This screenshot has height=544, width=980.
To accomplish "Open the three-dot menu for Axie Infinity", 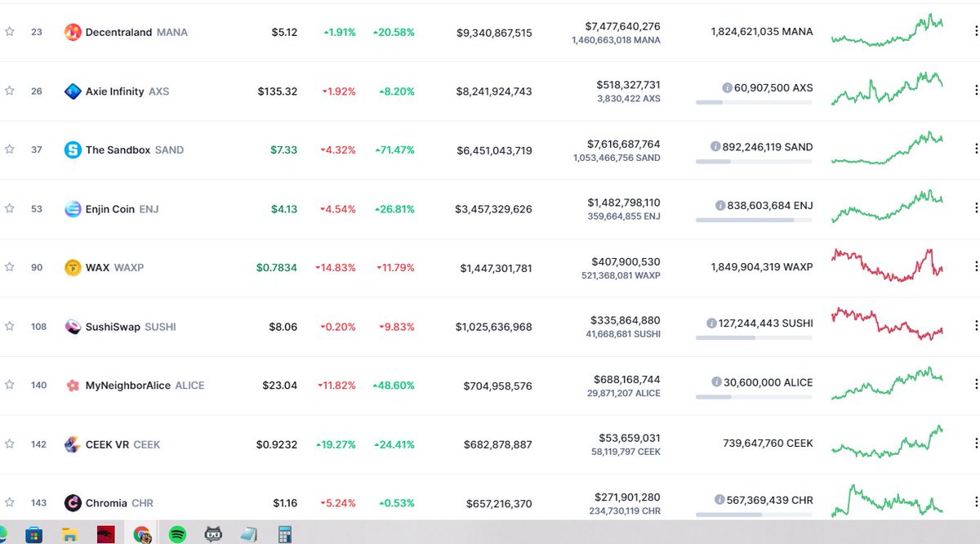I will 976,90.
